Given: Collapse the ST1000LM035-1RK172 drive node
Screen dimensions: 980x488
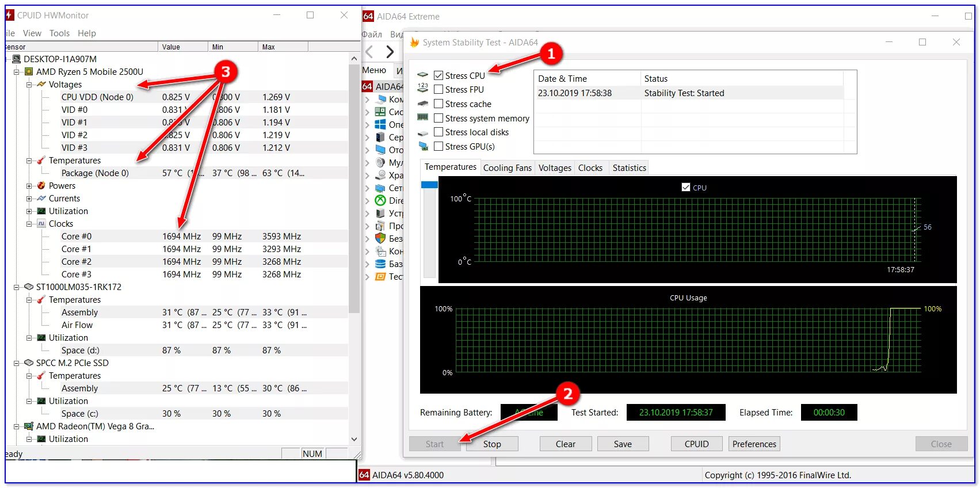Looking at the screenshot, I should 16,287.
